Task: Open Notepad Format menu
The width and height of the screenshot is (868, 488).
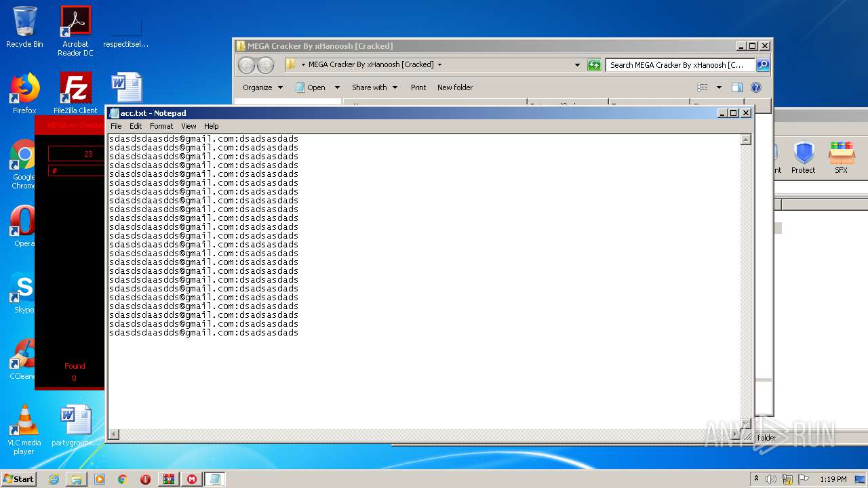Action: point(161,126)
